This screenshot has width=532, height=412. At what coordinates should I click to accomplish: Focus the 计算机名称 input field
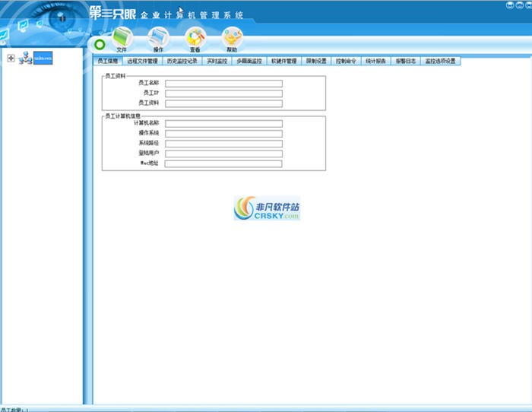[x=223, y=124]
